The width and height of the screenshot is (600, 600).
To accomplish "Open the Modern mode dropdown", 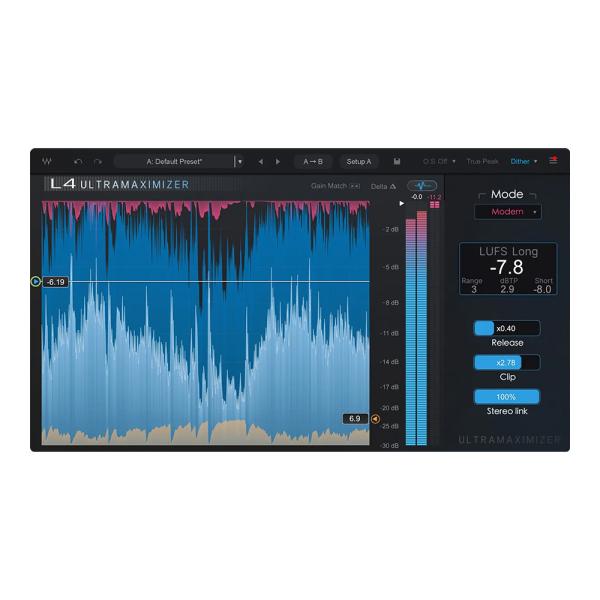I will 507,212.
